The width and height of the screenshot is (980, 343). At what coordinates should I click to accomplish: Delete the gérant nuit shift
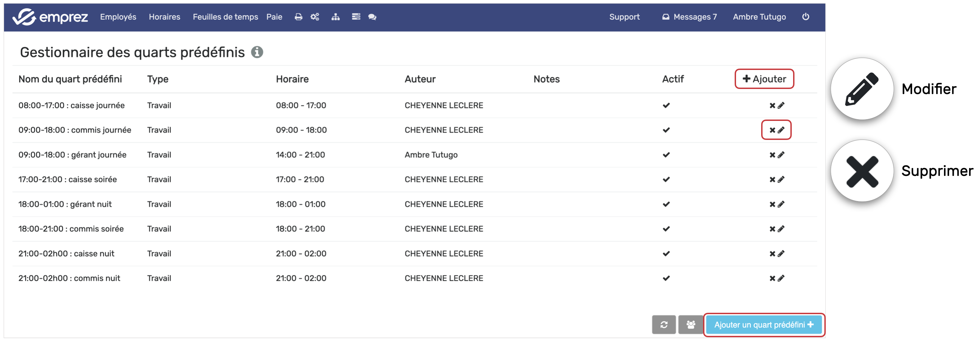tap(772, 204)
